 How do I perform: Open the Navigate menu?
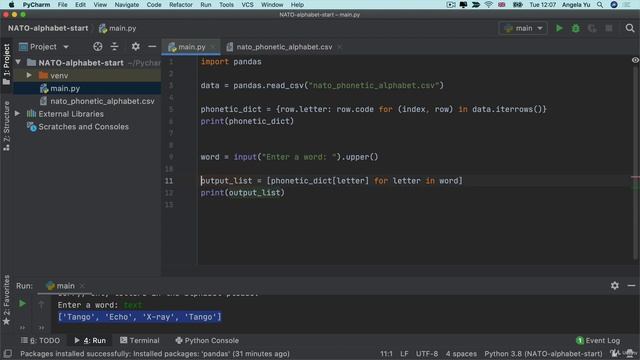click(x=127, y=4)
